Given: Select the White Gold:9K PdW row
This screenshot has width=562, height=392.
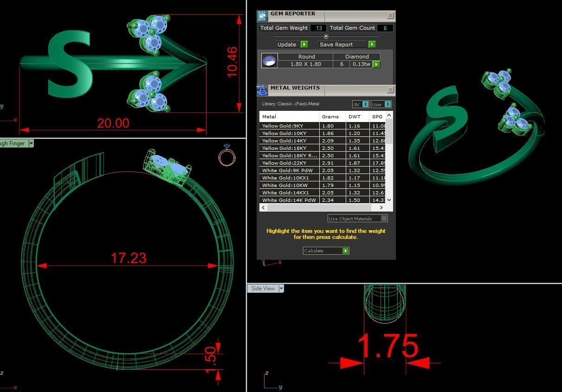Looking at the screenshot, I should tap(323, 170).
